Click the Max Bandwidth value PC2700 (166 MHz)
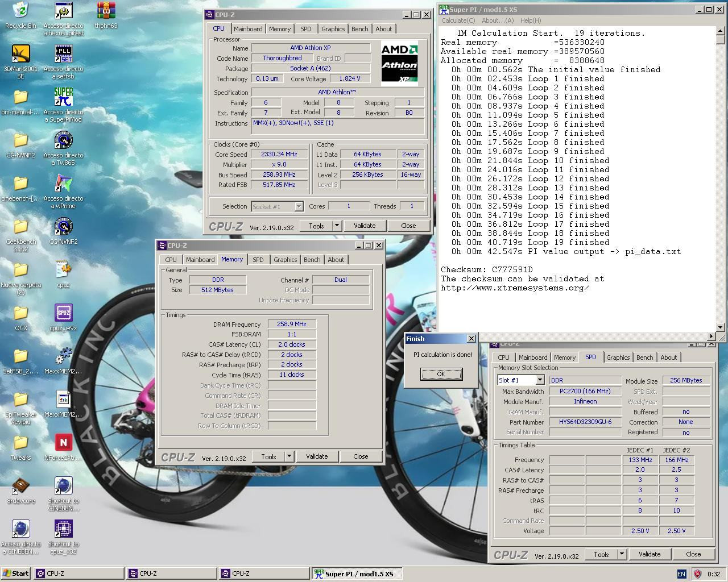 585,391
